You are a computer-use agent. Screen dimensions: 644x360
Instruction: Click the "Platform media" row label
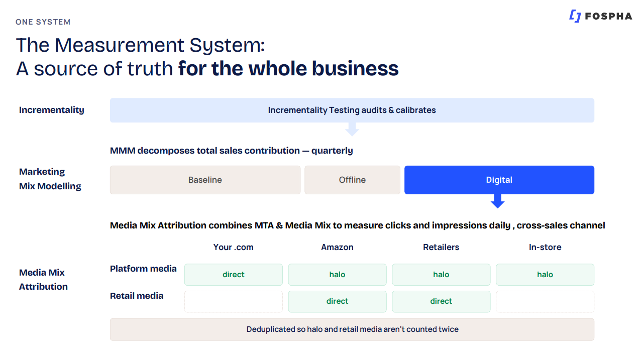[143, 269]
